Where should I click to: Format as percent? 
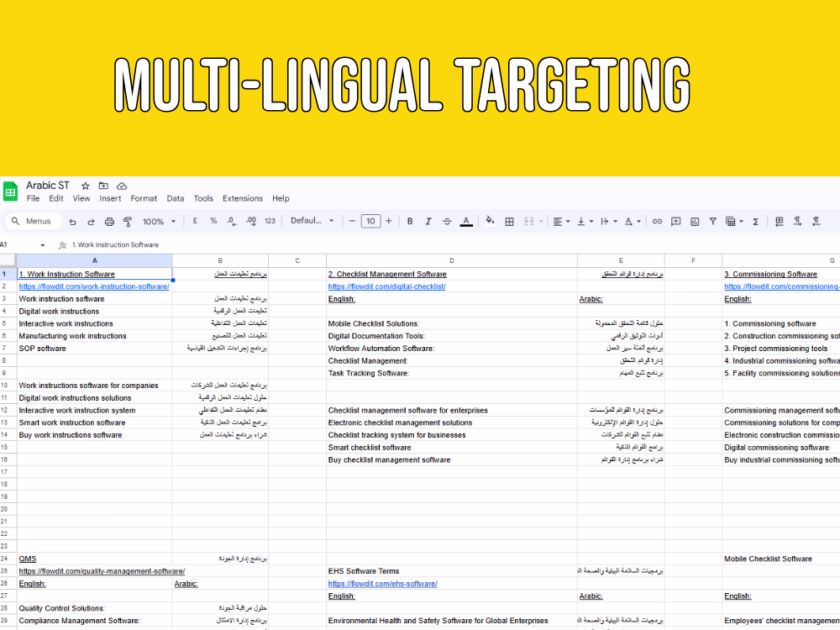(213, 221)
